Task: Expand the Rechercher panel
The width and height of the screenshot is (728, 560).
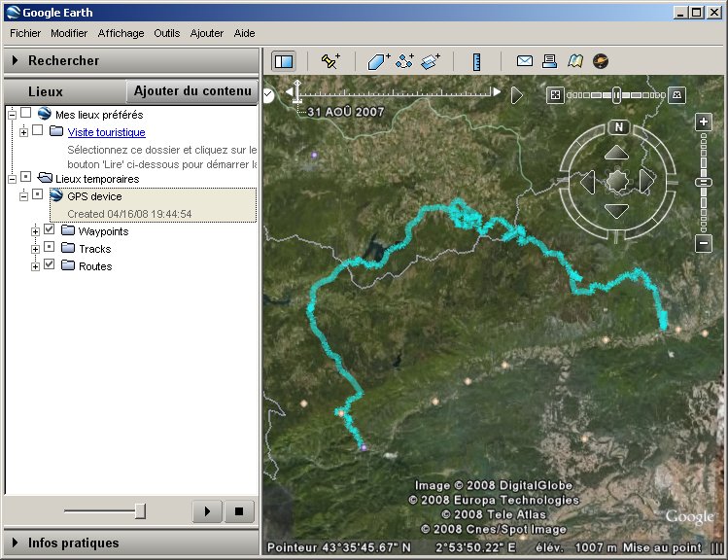Action: pos(16,60)
